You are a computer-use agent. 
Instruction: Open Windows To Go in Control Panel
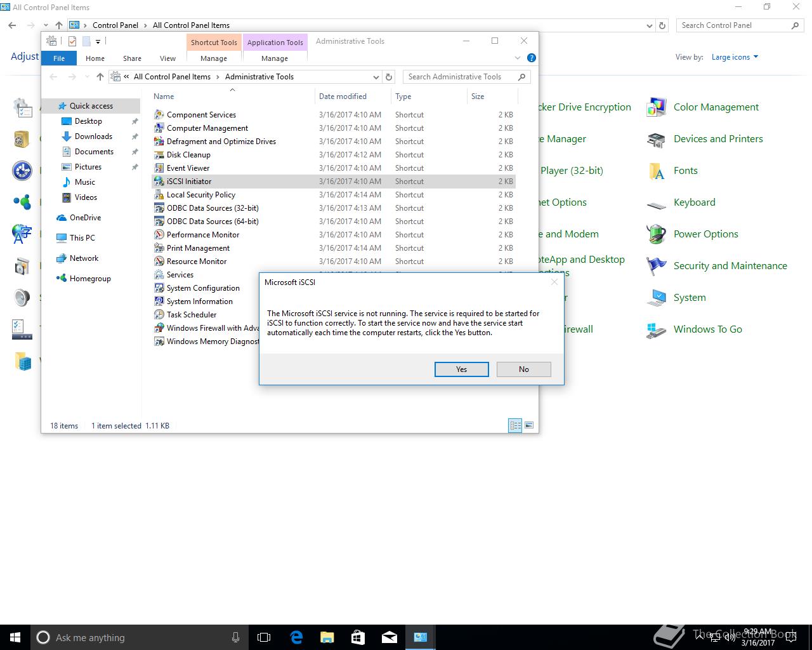tap(707, 329)
